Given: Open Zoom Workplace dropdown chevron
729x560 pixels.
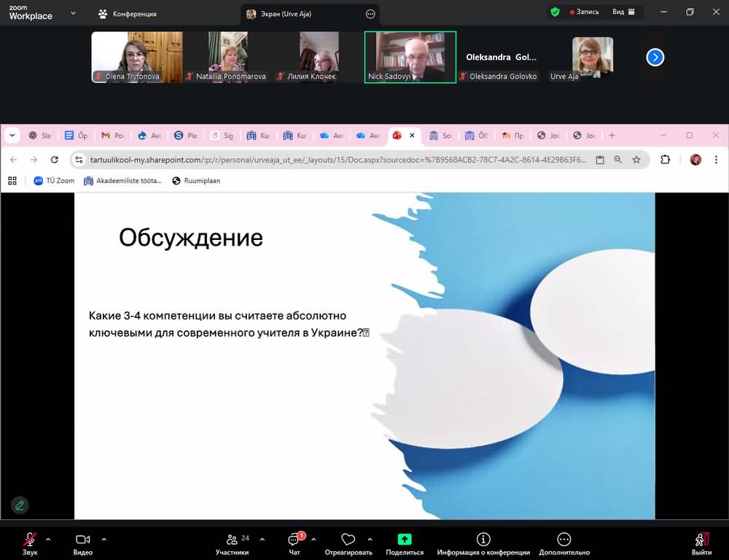Looking at the screenshot, I should click(73, 13).
